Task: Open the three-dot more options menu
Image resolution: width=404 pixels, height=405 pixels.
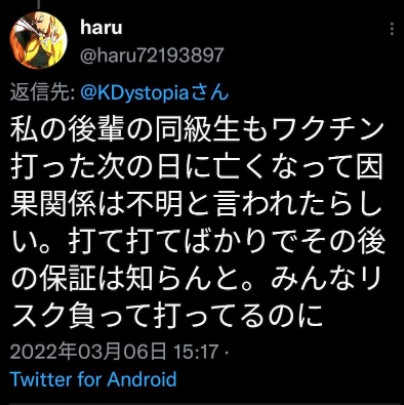Action: point(392,29)
